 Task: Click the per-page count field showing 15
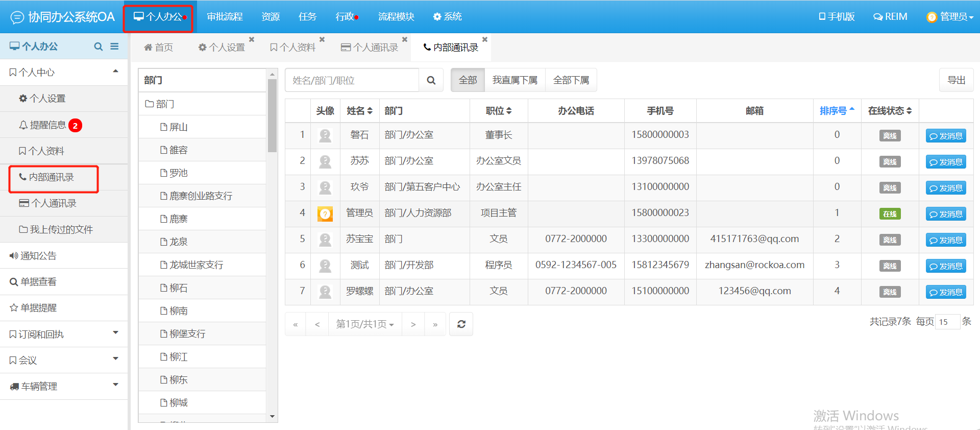click(947, 322)
